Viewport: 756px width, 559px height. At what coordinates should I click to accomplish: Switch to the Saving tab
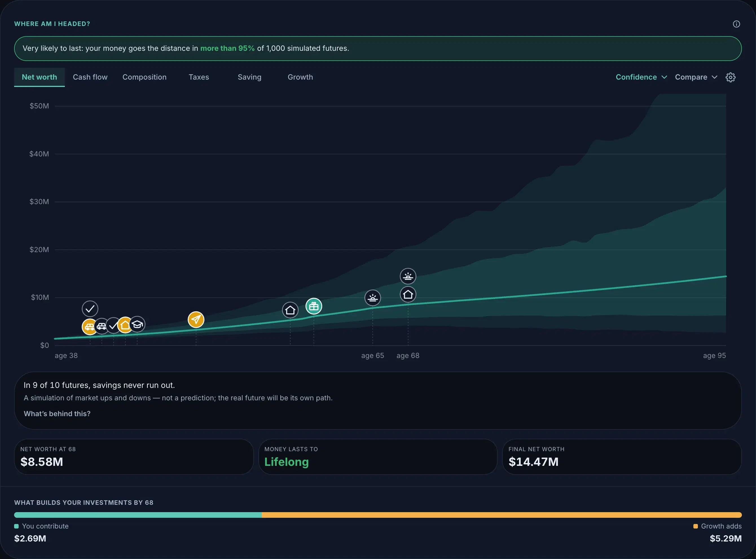pos(250,77)
